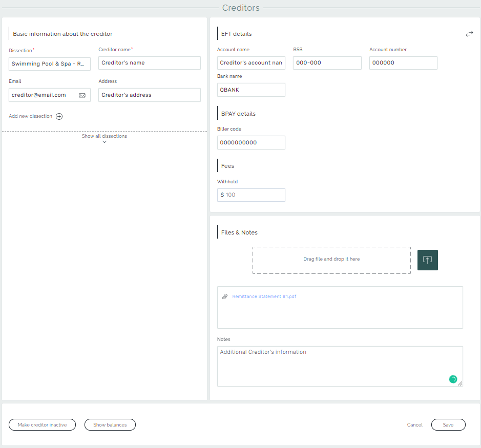Click the drag and drop file area
The height and width of the screenshot is (448, 481).
pyautogui.click(x=331, y=260)
